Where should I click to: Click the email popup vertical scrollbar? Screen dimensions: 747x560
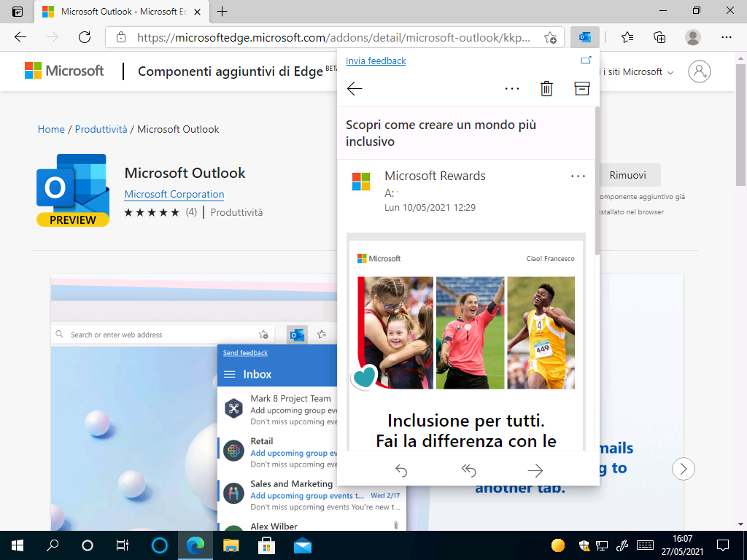597,181
